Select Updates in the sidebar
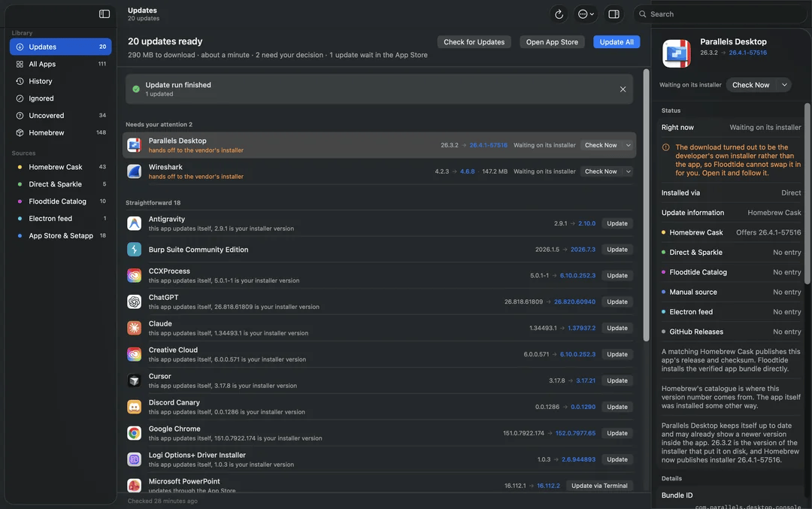This screenshot has height=509, width=812. [x=61, y=47]
